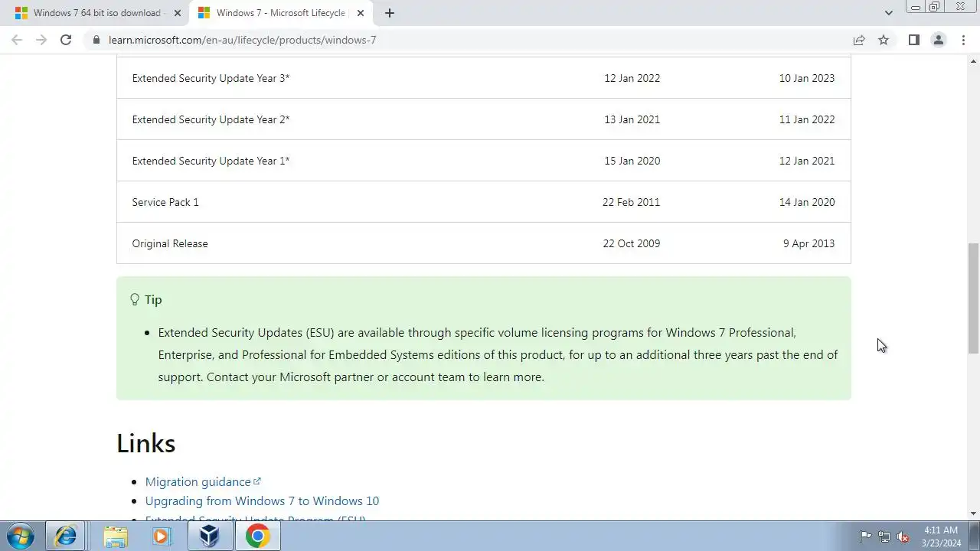Open Upgrading from Windows 7 to Windows 10 link
This screenshot has width=980, height=551.
(x=262, y=500)
